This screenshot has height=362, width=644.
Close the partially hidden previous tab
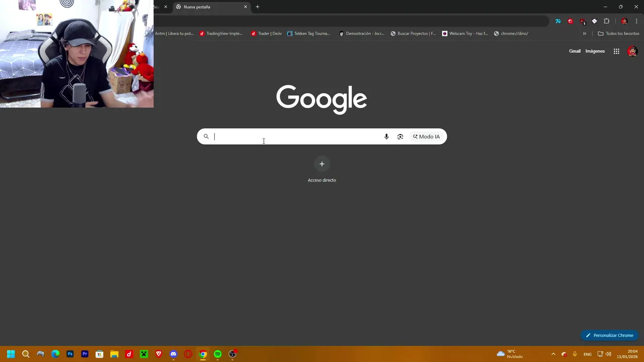pos(166,7)
